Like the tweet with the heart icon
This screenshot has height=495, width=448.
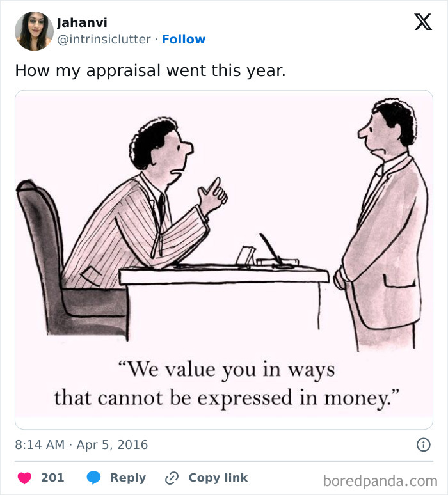(x=24, y=478)
